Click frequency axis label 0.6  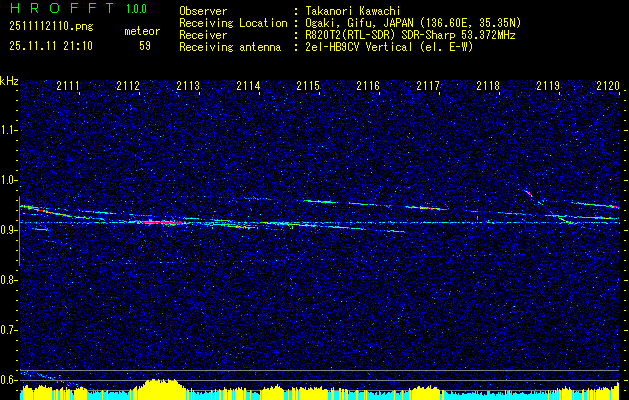coord(9,380)
